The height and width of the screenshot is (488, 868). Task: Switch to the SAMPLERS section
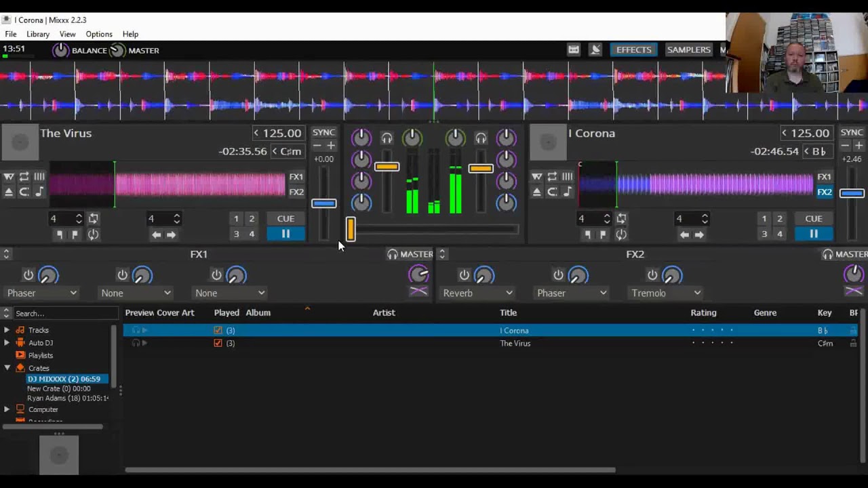tap(688, 49)
